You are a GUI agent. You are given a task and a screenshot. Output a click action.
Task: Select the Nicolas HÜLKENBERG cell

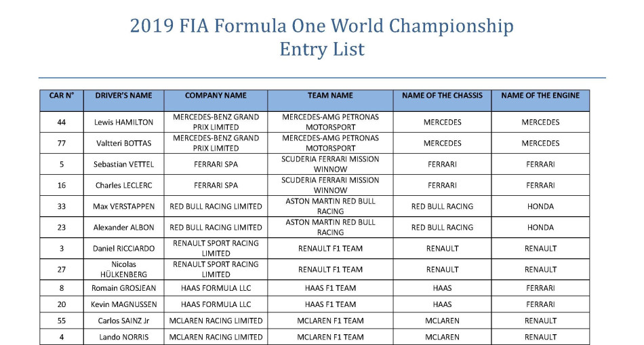click(123, 270)
